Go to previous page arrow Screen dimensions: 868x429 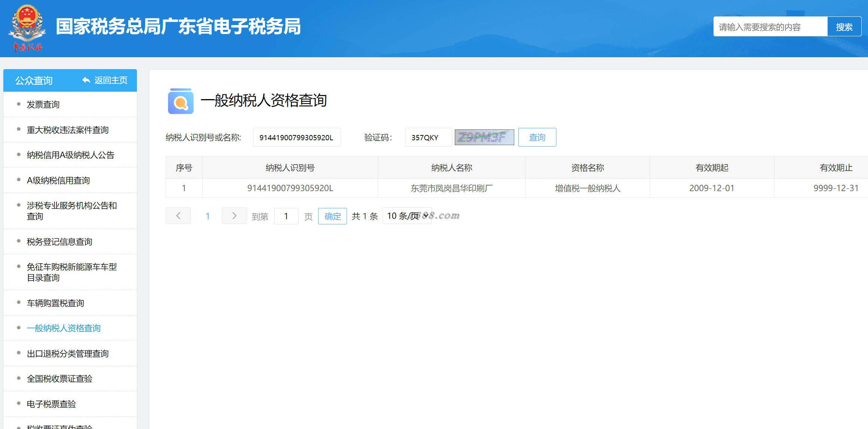(178, 216)
